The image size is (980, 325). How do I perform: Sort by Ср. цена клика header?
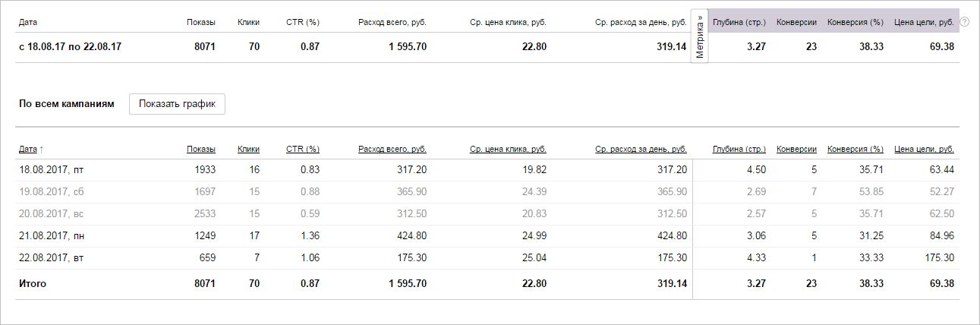[x=508, y=150]
